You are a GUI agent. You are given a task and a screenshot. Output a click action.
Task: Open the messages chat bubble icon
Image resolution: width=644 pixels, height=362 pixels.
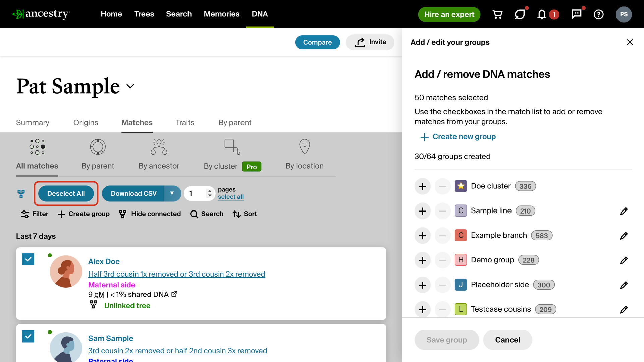pyautogui.click(x=520, y=14)
